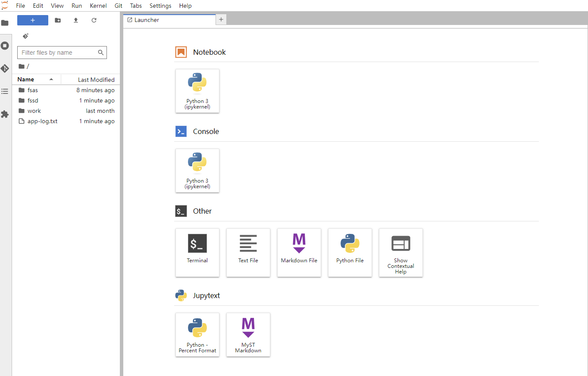Open the Settings menu
The image size is (588, 376).
click(x=160, y=6)
